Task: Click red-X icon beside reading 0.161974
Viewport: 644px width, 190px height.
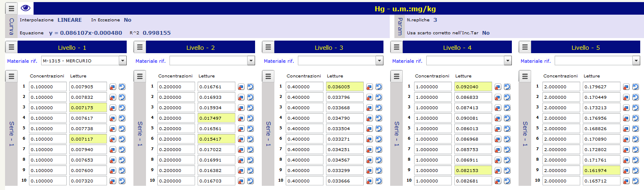Action: click(x=626, y=170)
